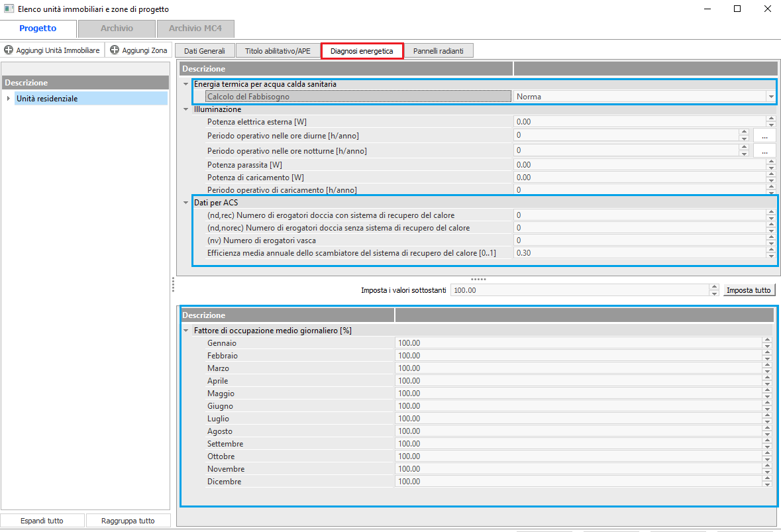The height and width of the screenshot is (532, 781).
Task: Open the Calcolo del Fabbisogno dropdown
Action: [770, 97]
